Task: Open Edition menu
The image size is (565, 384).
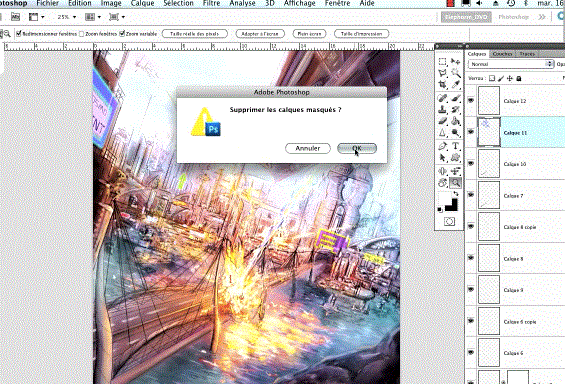Action: tap(80, 3)
